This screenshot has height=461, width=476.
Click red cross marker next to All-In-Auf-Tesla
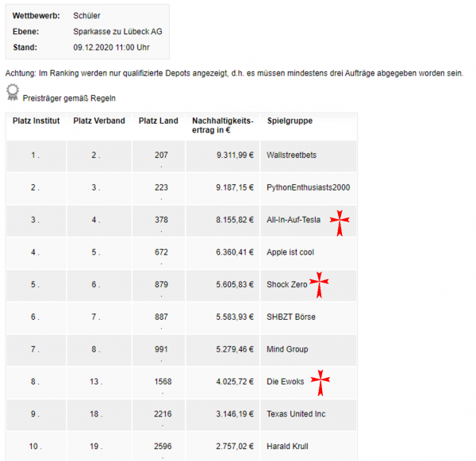pyautogui.click(x=340, y=223)
